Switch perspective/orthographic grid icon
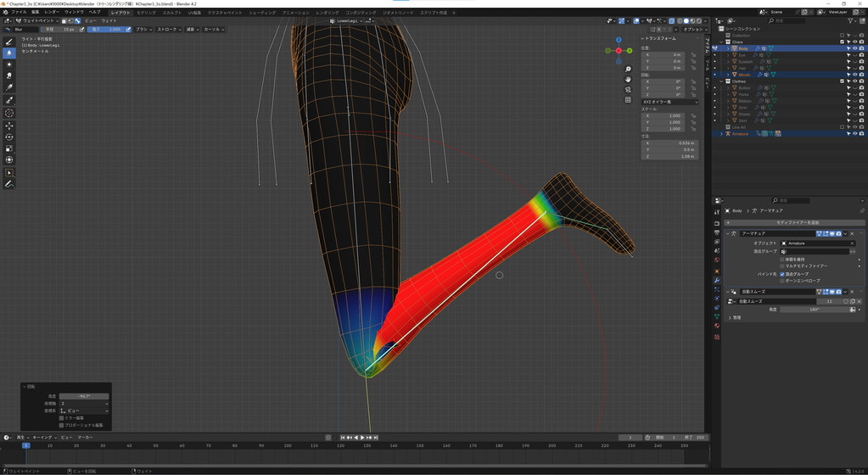Screen dimensions: 868x475 (628, 99)
